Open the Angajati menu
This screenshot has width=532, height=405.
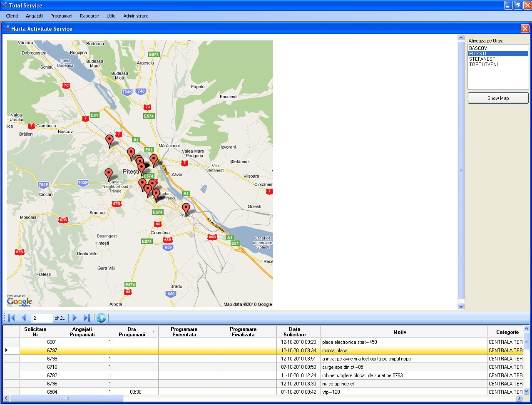pyautogui.click(x=34, y=16)
